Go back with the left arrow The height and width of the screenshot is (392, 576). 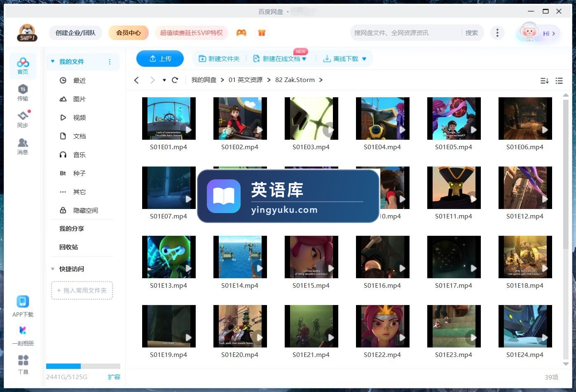pos(137,80)
